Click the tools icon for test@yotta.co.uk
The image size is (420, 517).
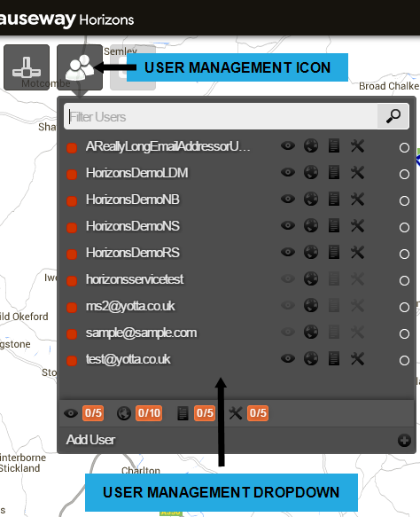357,359
